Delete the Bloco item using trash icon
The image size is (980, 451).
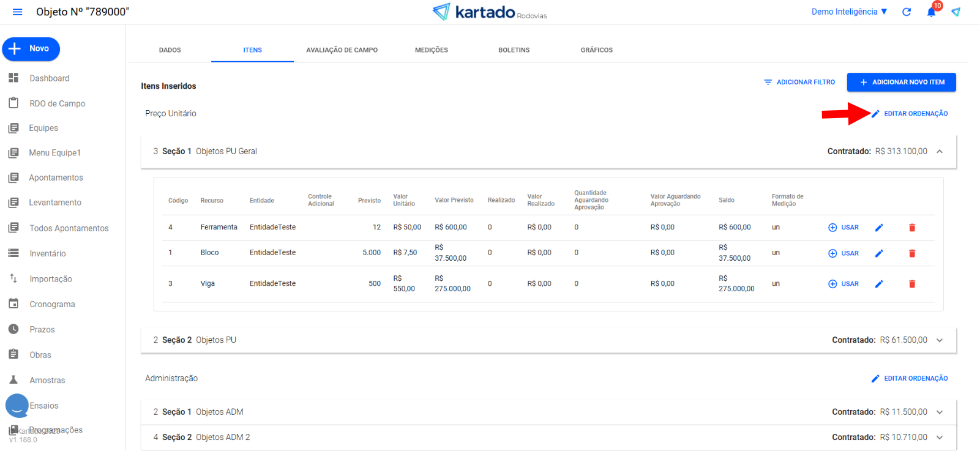912,253
